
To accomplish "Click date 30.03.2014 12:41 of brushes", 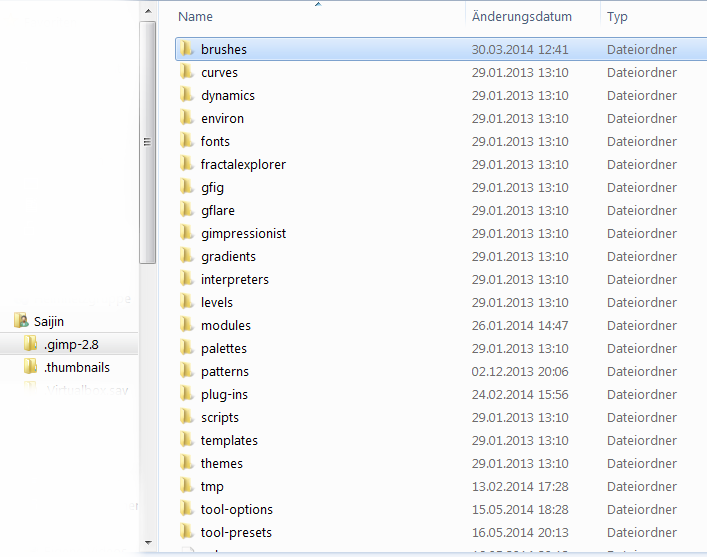I will coord(520,50).
